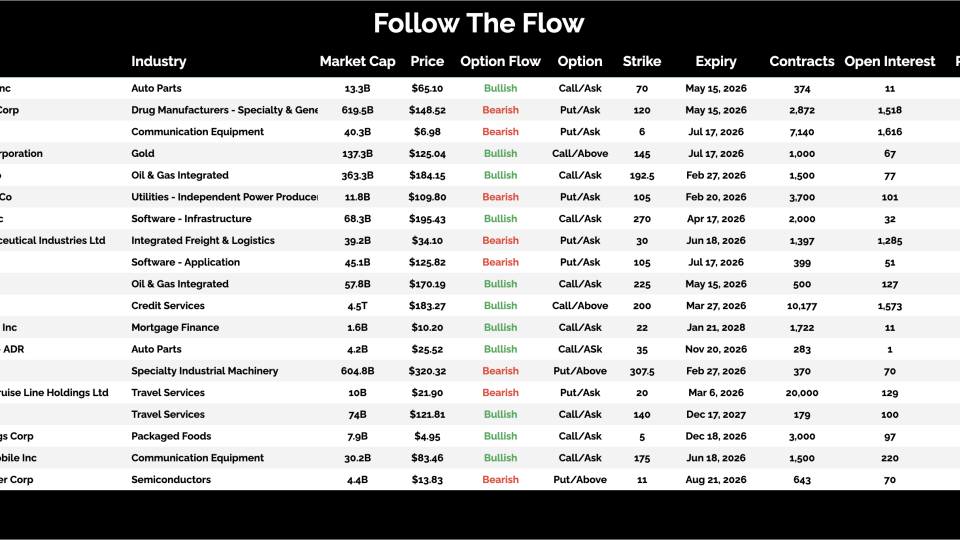960x540 pixels.
Task: Select the Jan 21, 2028 expiry cell
Action: (x=716, y=328)
